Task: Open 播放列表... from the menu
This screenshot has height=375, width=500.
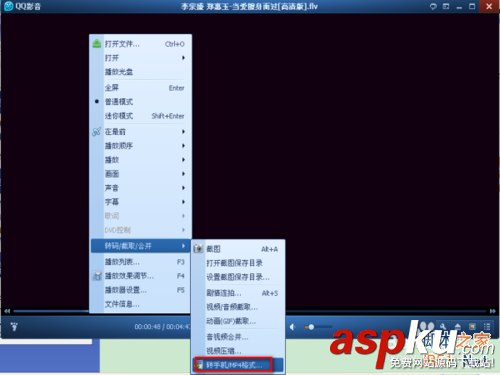Action: coord(141,262)
